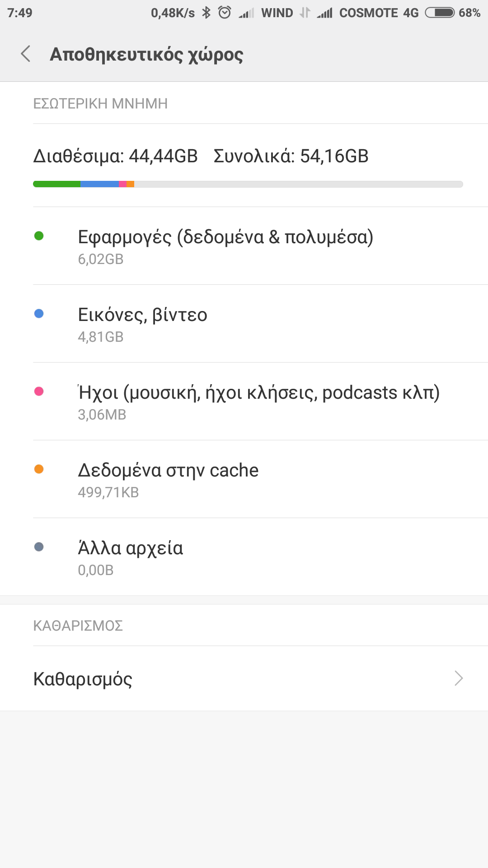Viewport: 488px width, 868px height.
Task: Tap the Bluetooth status icon
Action: pyautogui.click(x=206, y=13)
